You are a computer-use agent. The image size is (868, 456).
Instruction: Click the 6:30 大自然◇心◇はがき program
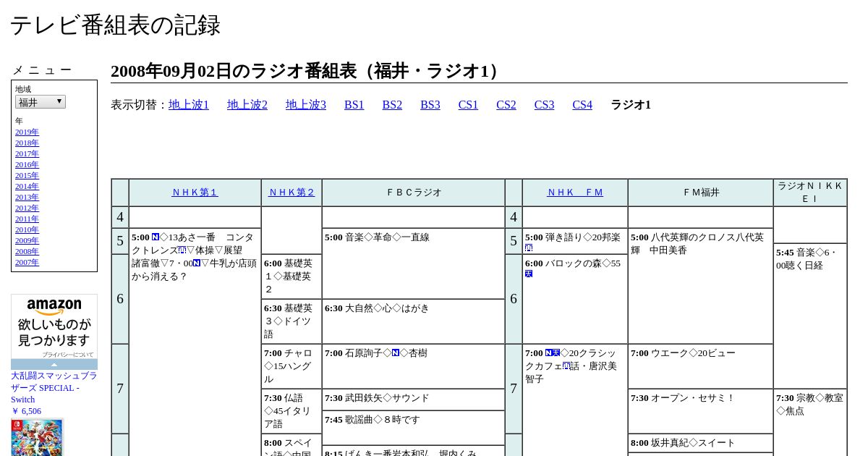(413, 321)
